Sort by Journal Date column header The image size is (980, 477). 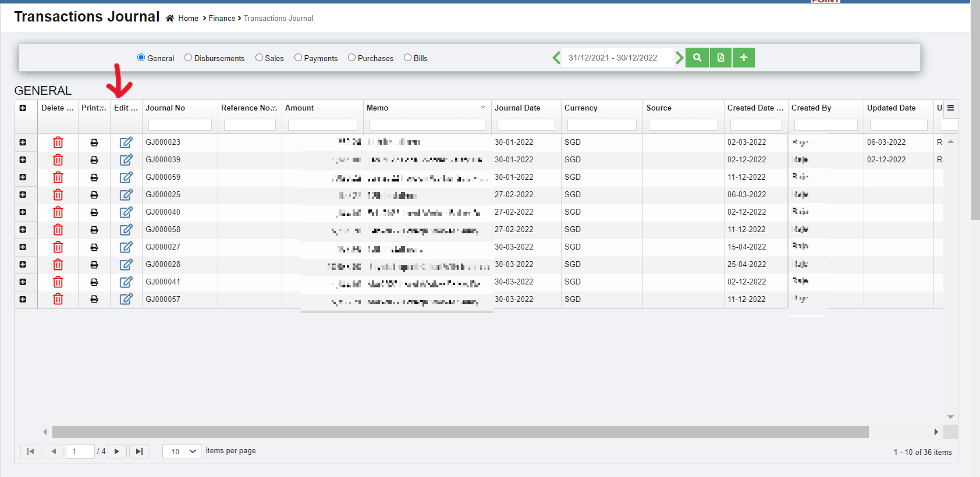(x=517, y=108)
